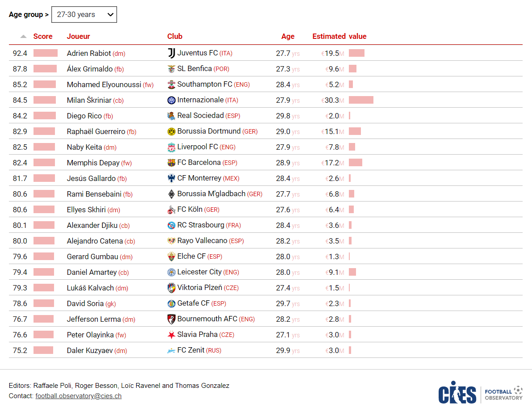The width and height of the screenshot is (532, 412).
Task: Open the Age group dropdown
Action: tap(84, 15)
